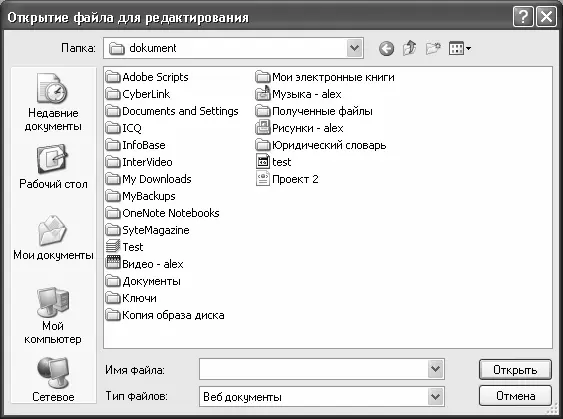Select the Проект 2 file
This screenshot has height=419, width=563.
pos(287,179)
